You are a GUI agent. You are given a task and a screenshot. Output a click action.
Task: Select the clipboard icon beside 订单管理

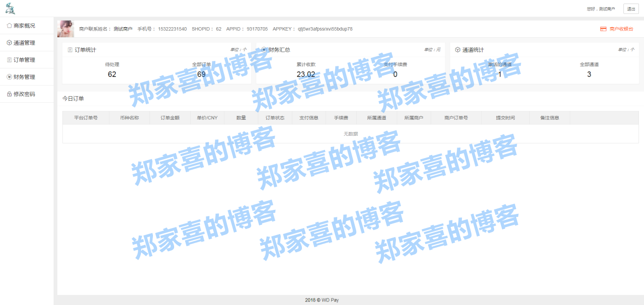point(9,59)
